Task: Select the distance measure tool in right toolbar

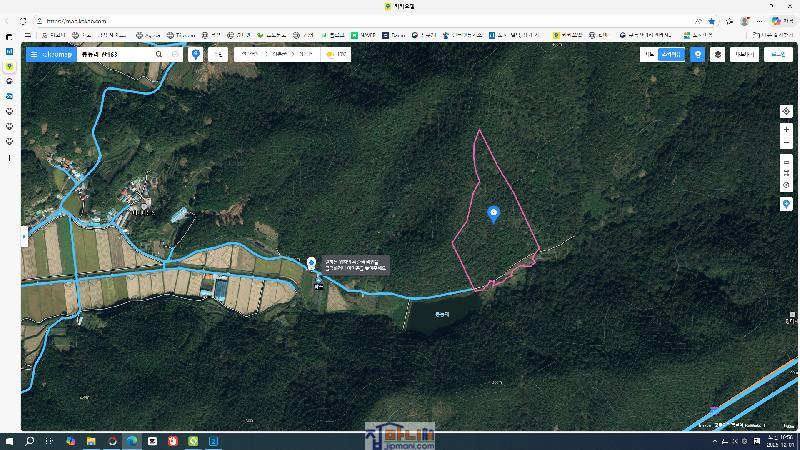Action: point(787,161)
